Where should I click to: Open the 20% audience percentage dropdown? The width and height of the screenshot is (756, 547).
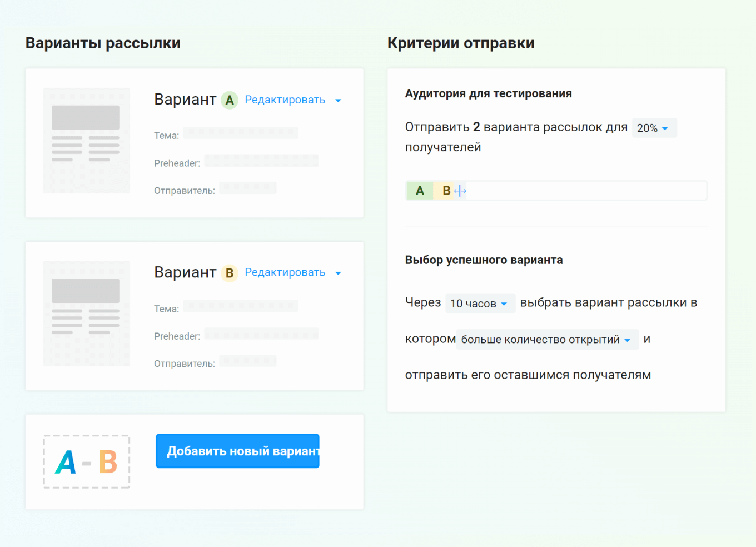click(x=654, y=127)
